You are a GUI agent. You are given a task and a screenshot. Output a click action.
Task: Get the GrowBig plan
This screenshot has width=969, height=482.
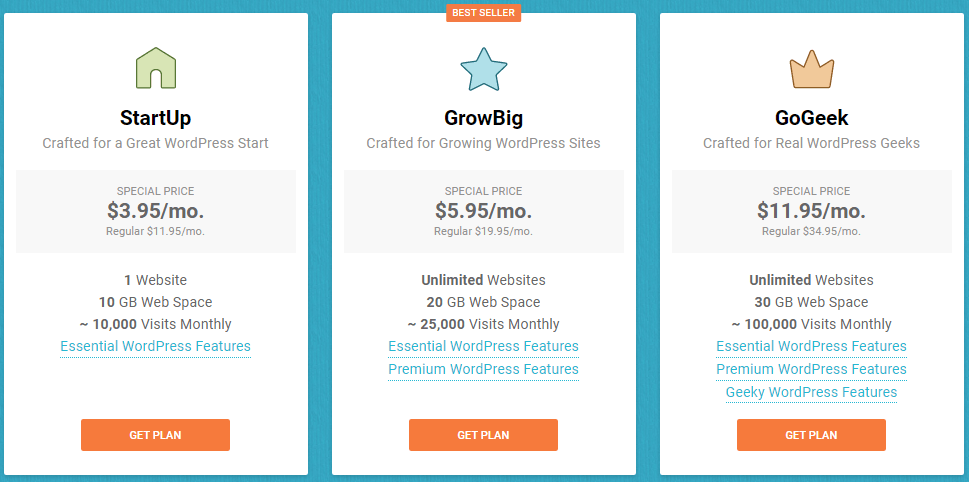tap(483, 435)
